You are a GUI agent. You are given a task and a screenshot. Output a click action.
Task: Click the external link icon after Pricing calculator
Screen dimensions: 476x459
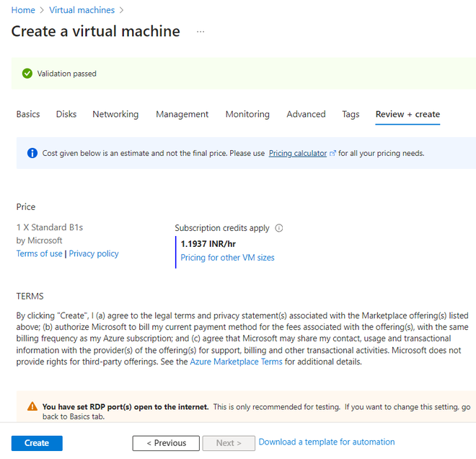pos(332,153)
